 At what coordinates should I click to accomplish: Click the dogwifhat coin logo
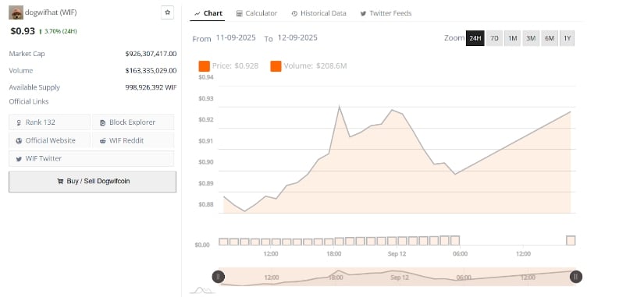pyautogui.click(x=16, y=12)
